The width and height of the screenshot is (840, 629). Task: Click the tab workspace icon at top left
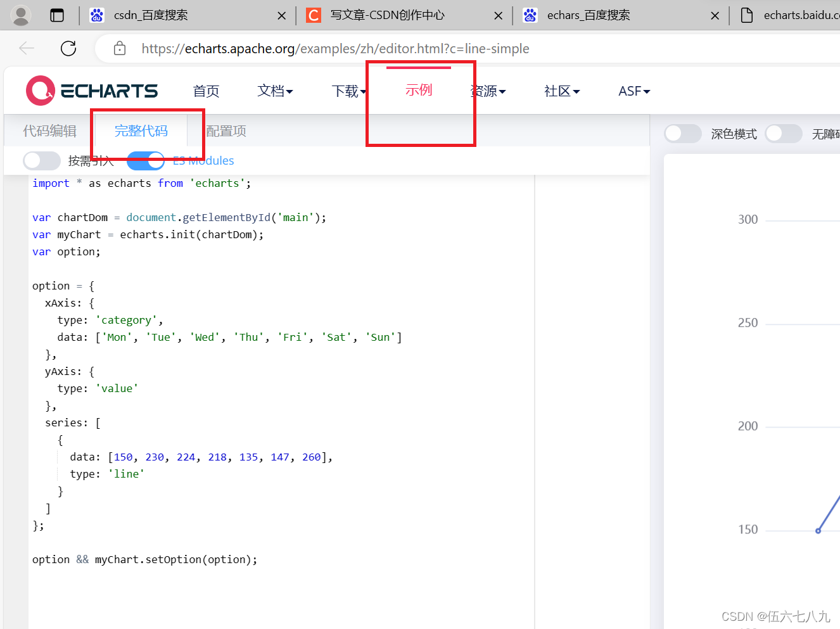[x=57, y=15]
